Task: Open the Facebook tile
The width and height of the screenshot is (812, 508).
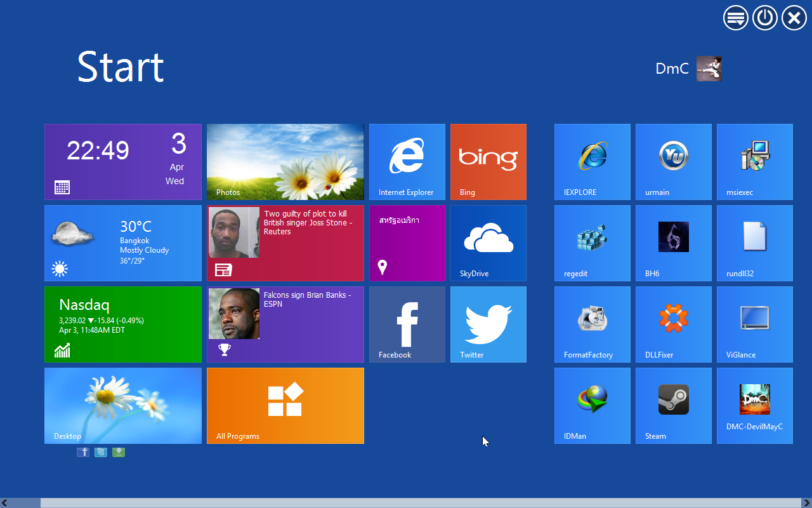Action: coord(407,324)
